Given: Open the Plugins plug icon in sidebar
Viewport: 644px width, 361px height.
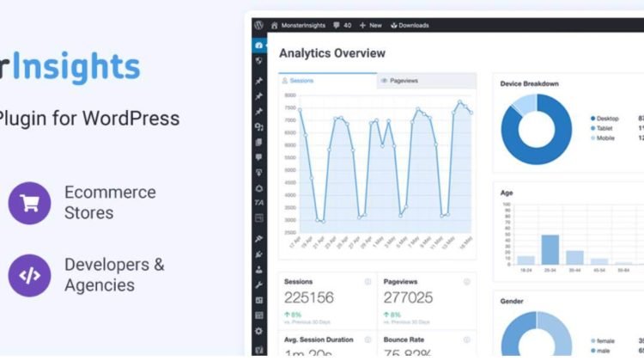Looking at the screenshot, I should click(x=258, y=254).
